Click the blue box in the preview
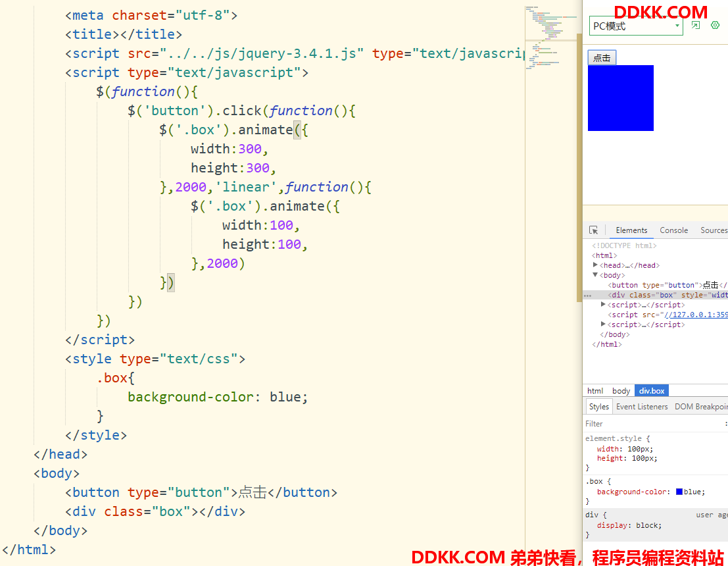The width and height of the screenshot is (728, 566). pos(621,98)
